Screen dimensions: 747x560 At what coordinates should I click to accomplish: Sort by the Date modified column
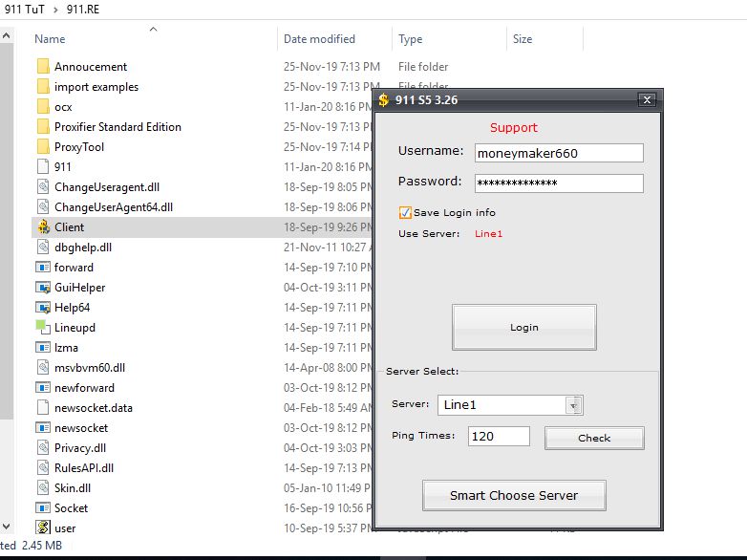tap(319, 39)
